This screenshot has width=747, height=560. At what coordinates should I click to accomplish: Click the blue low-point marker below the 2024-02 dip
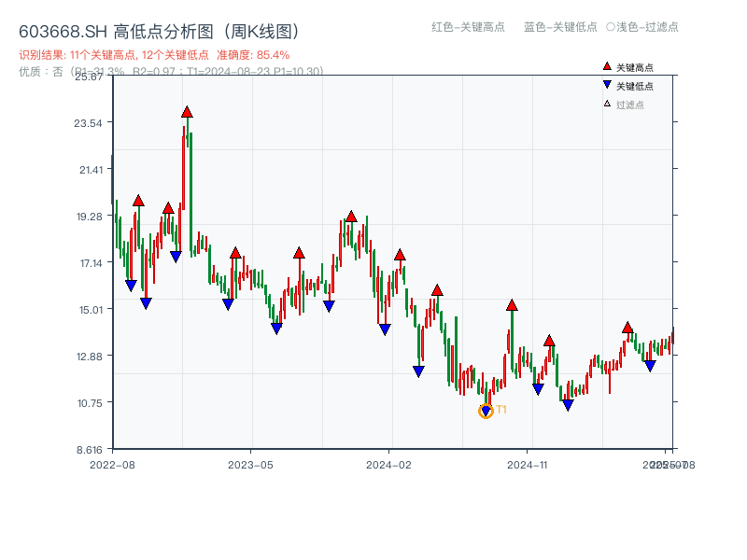pos(386,329)
